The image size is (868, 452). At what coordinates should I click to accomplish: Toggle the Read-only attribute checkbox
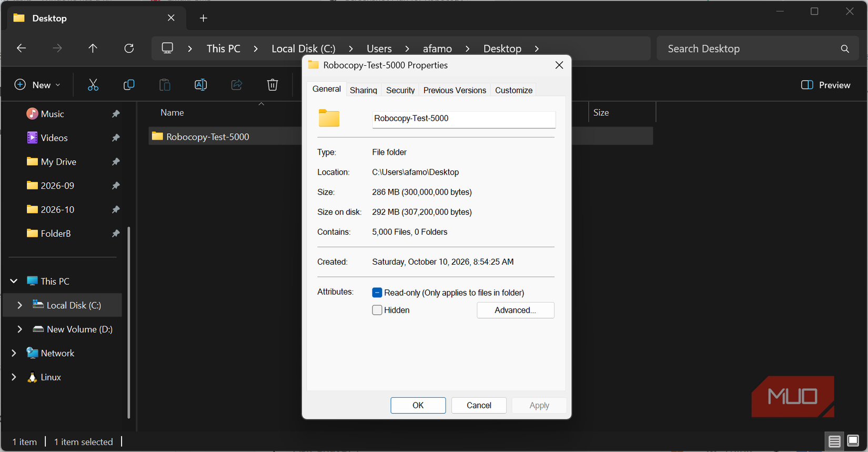click(x=377, y=293)
